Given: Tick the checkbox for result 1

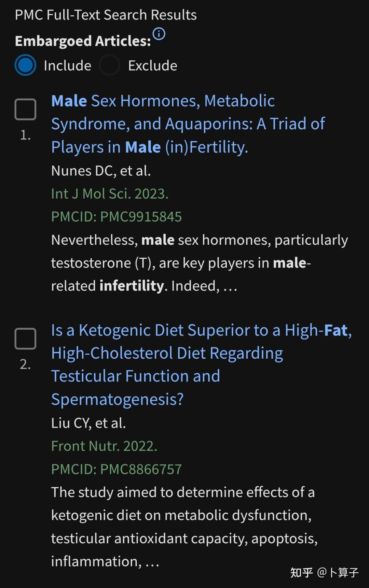Looking at the screenshot, I should pyautogui.click(x=25, y=109).
